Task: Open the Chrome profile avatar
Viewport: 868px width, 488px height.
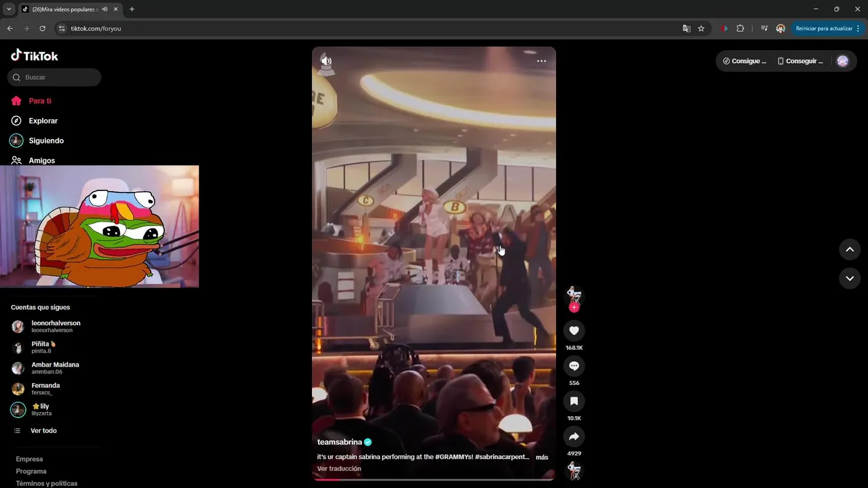Action: pos(781,28)
